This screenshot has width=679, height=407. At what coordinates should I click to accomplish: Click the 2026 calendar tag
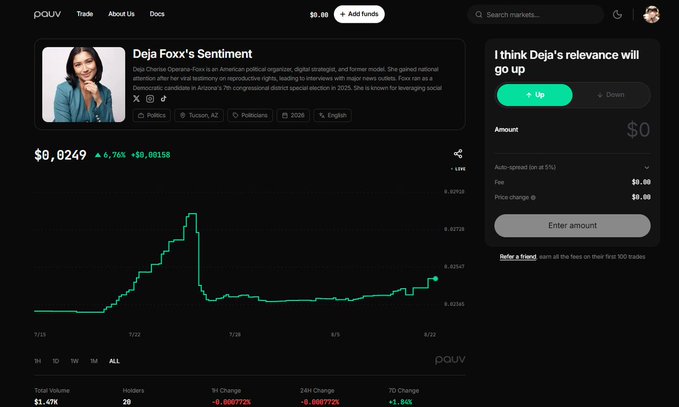coord(293,115)
